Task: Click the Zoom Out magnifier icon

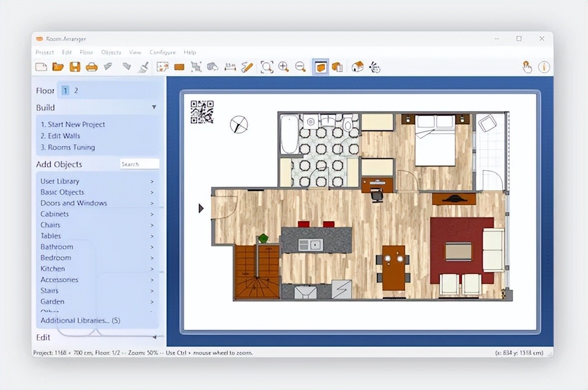Action: click(x=300, y=67)
